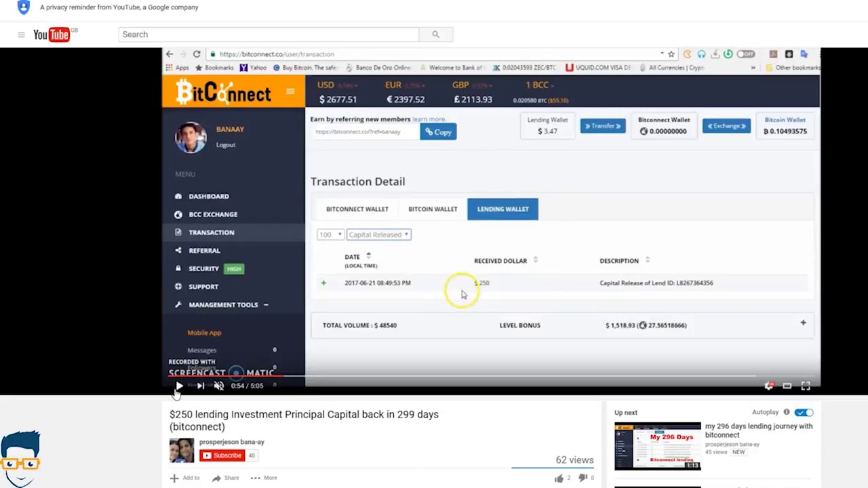The height and width of the screenshot is (488, 868).
Task: Open Security in the sidebar menu
Action: [x=203, y=269]
